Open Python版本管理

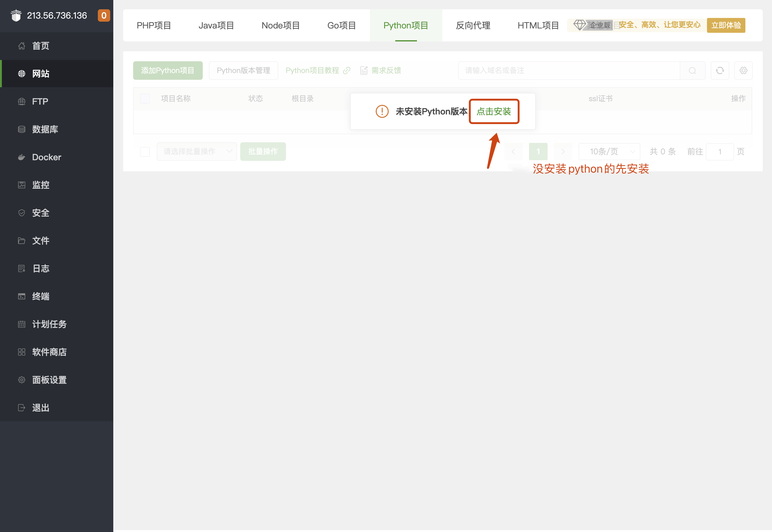click(x=244, y=70)
